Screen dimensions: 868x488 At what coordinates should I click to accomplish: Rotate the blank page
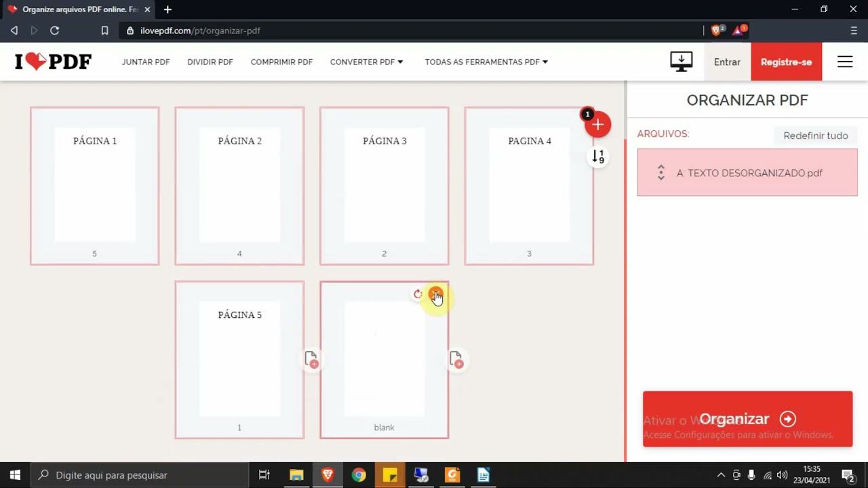[x=418, y=294]
